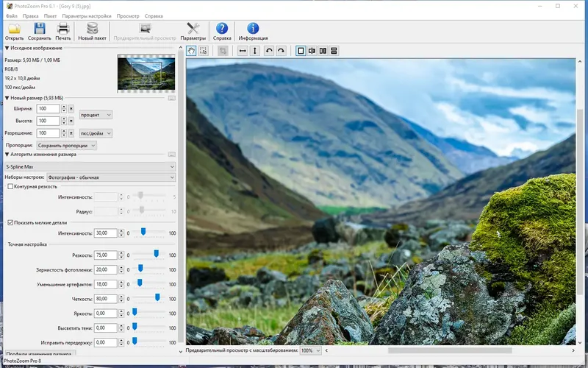The image size is (588, 368).
Task: Enable the Контурная резкость checkbox
Action: 10,187
